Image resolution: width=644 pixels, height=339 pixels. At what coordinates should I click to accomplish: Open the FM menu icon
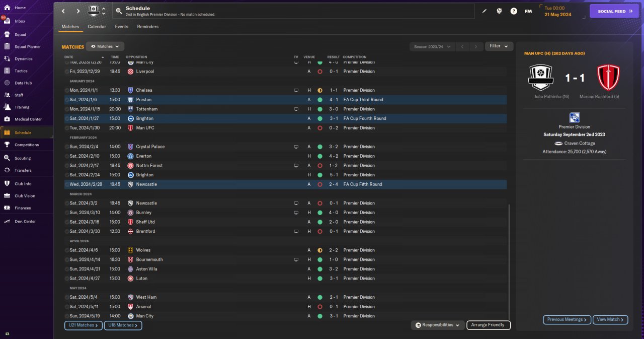[x=528, y=11]
